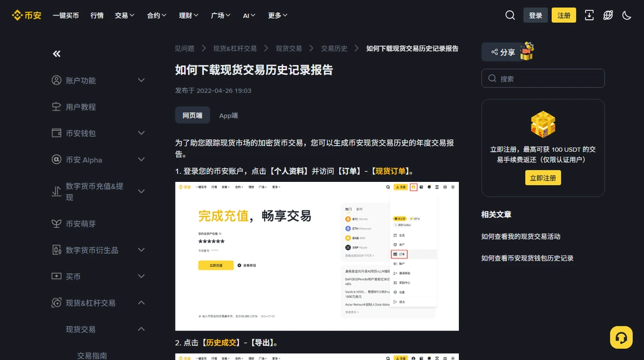Click the 数字货币衍生品 icon
Screen dimensions: 644x360
(56, 249)
